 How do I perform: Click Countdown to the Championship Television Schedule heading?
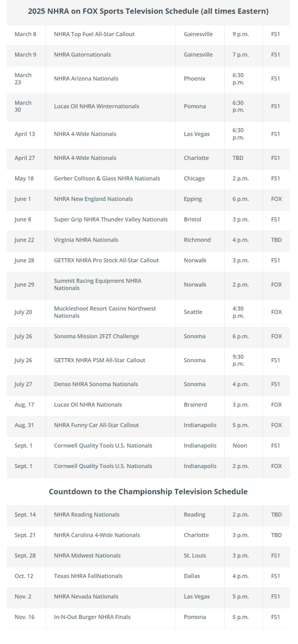[x=148, y=492]
